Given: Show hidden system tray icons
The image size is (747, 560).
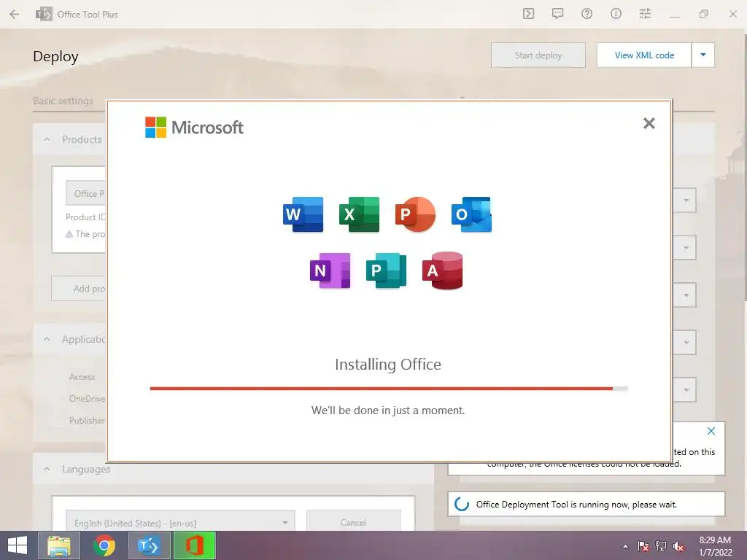Looking at the screenshot, I should point(625,546).
